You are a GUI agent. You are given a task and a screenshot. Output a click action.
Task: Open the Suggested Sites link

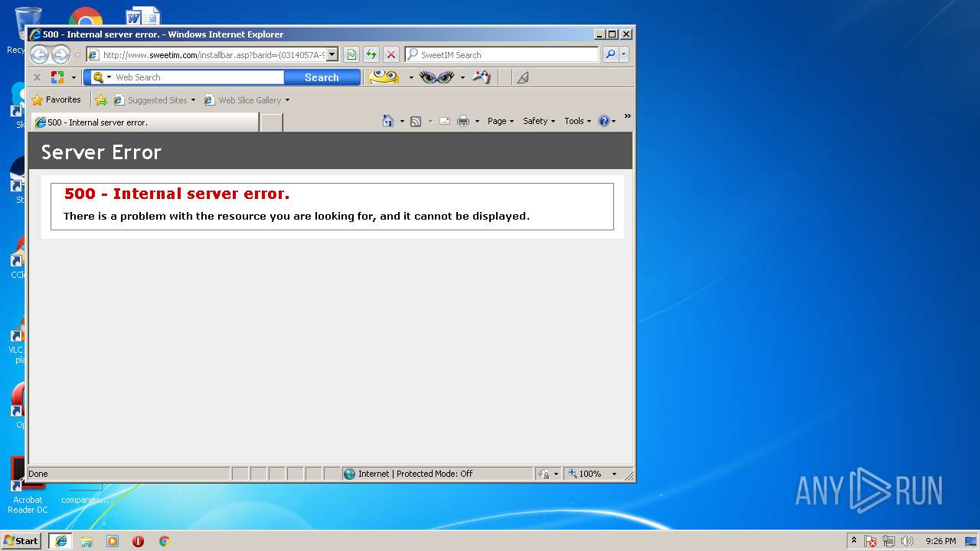pyautogui.click(x=154, y=100)
